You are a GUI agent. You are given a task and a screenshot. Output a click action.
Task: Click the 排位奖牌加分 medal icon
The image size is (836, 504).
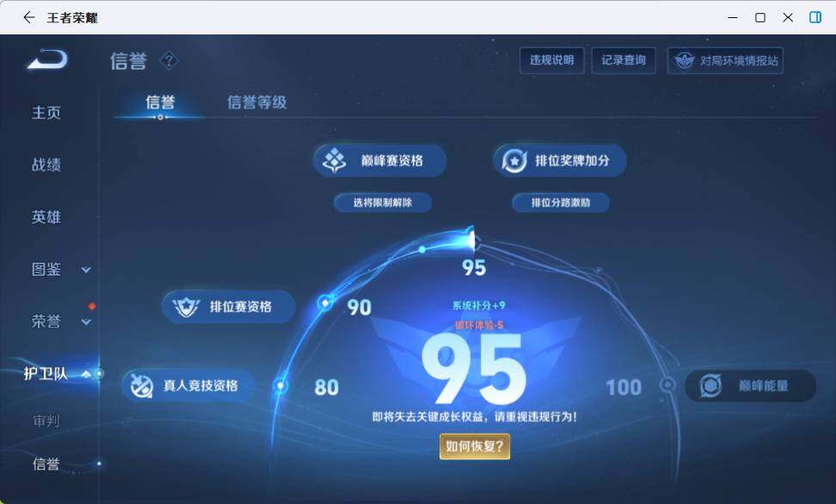(514, 161)
